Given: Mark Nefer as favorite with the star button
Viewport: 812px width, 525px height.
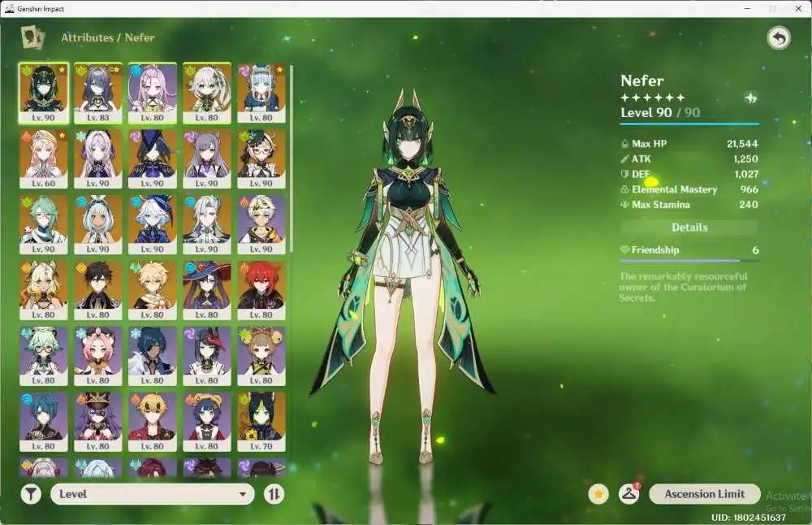Looking at the screenshot, I should coord(598,494).
